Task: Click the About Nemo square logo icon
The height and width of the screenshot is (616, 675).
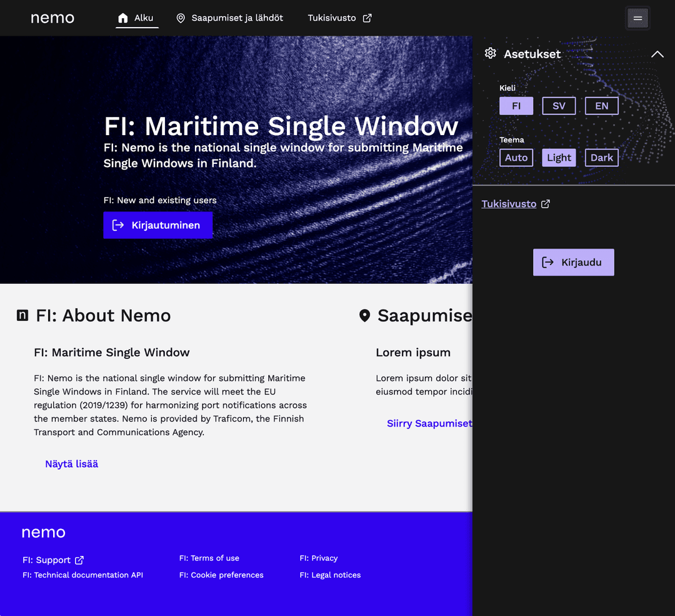Action: [x=22, y=316]
